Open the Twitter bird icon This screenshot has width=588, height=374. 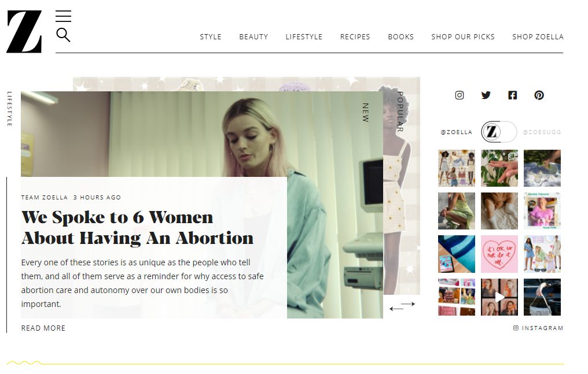[x=486, y=95]
